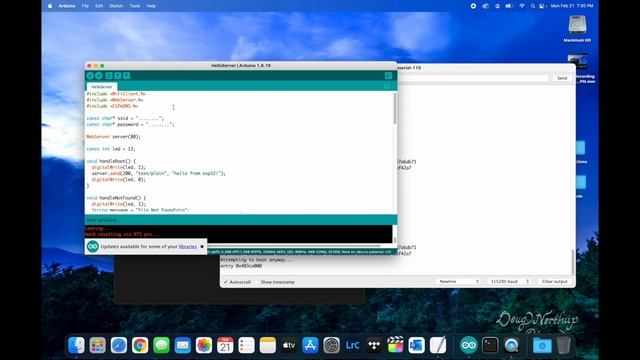Open System Preferences from the Dock

331,346
